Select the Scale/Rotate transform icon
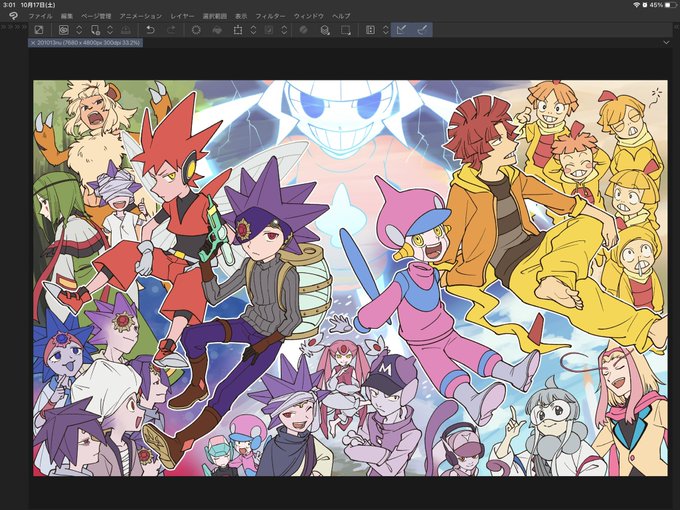The image size is (680, 510). (238, 30)
